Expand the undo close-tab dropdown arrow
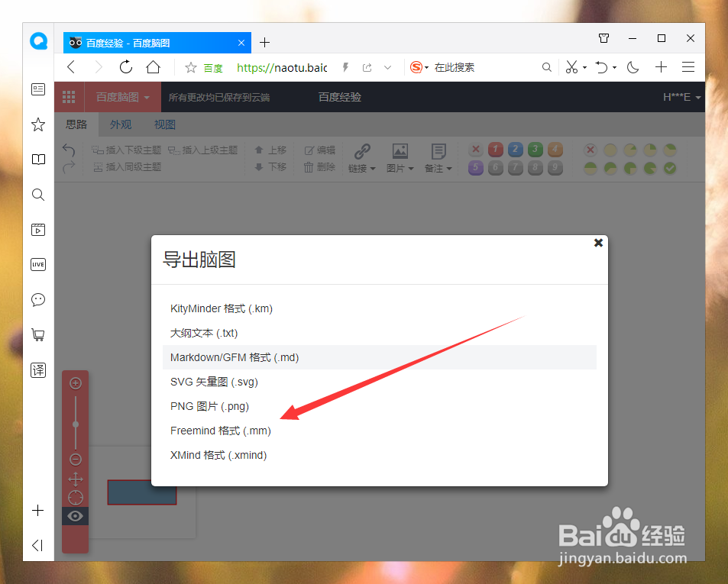This screenshot has width=728, height=584. 614,68
